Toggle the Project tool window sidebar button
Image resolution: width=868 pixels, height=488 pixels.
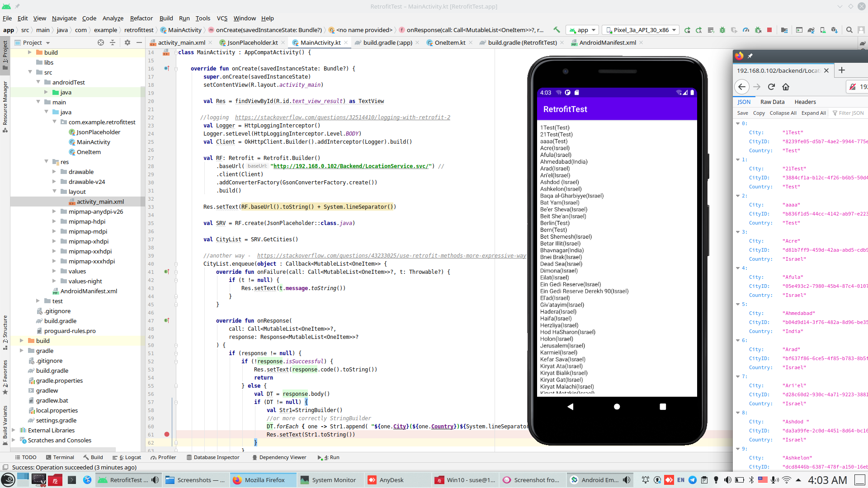click(x=5, y=54)
